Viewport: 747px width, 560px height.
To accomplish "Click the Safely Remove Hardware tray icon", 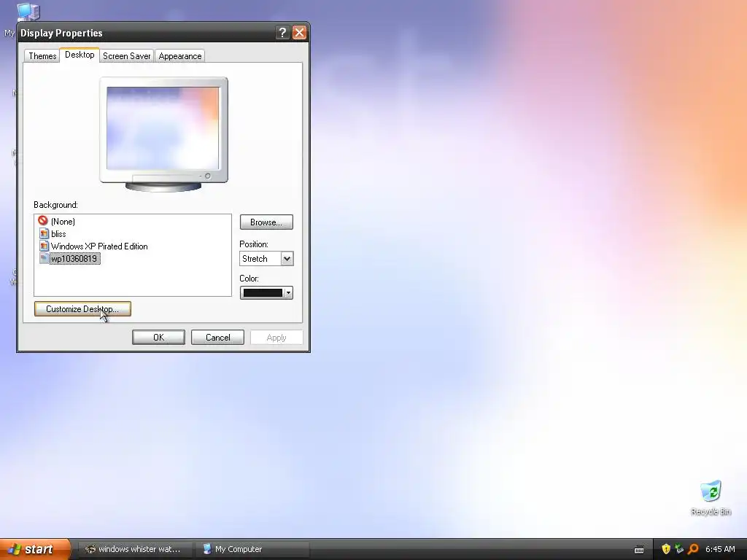I will point(679,549).
